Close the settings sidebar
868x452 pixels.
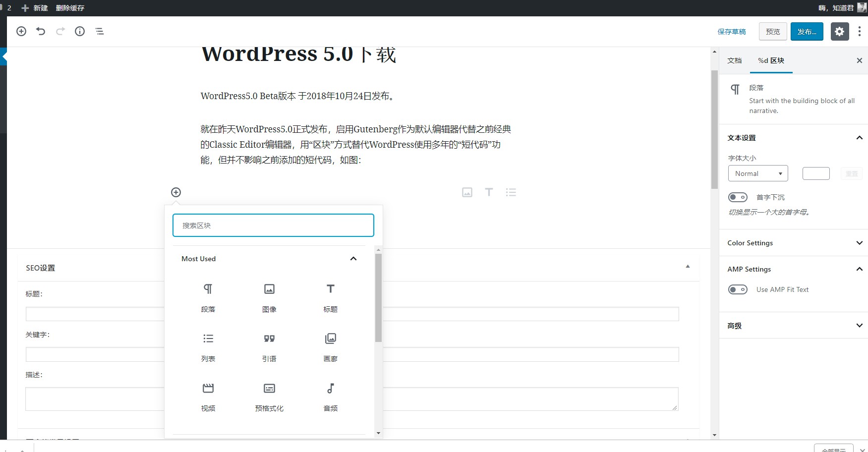click(x=860, y=60)
